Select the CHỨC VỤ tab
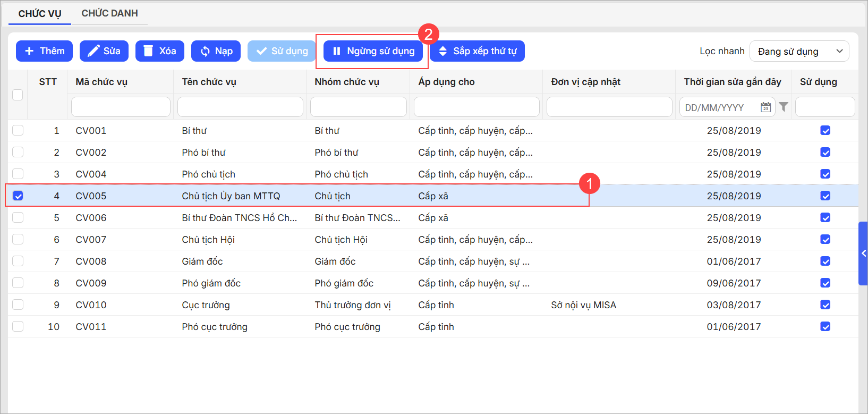Viewport: 868px width, 414px height. point(40,13)
